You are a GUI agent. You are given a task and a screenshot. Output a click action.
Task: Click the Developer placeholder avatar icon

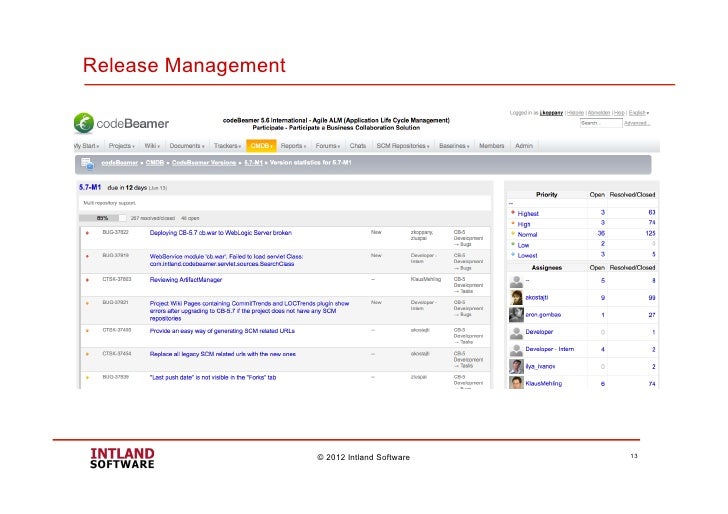coord(516,332)
